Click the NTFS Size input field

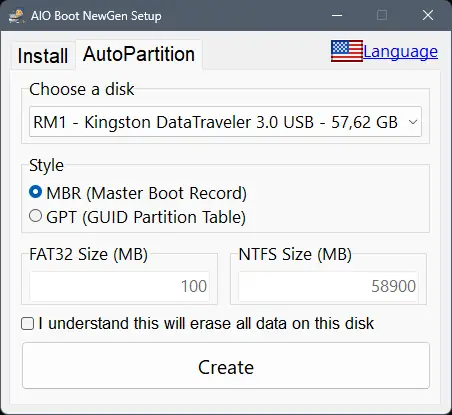(x=328, y=286)
